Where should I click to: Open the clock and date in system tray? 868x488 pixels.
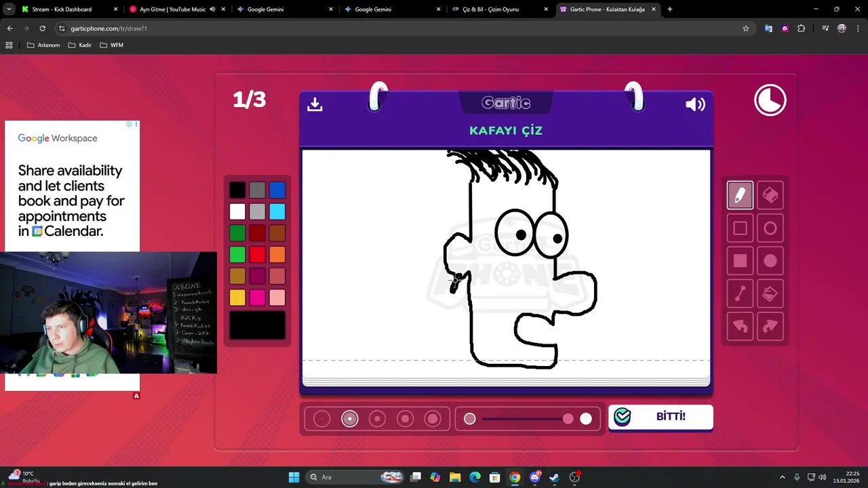[x=847, y=477]
